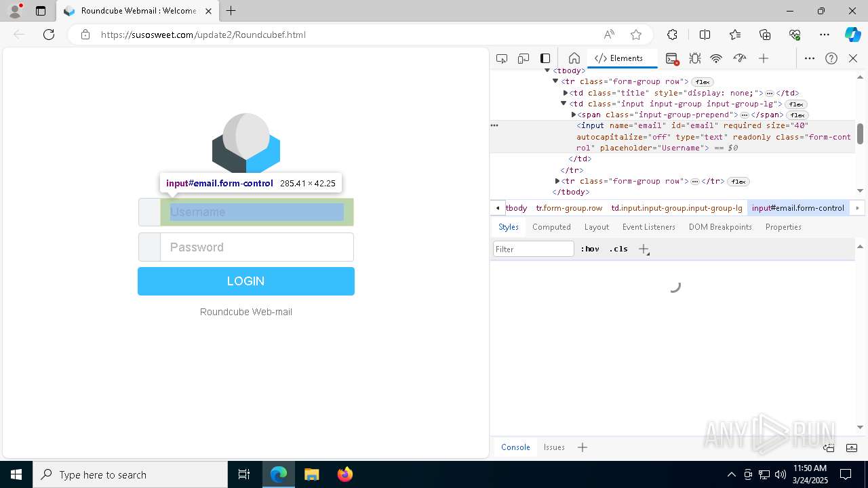Expand the td class title node
Screen dimensions: 868x488
point(566,93)
